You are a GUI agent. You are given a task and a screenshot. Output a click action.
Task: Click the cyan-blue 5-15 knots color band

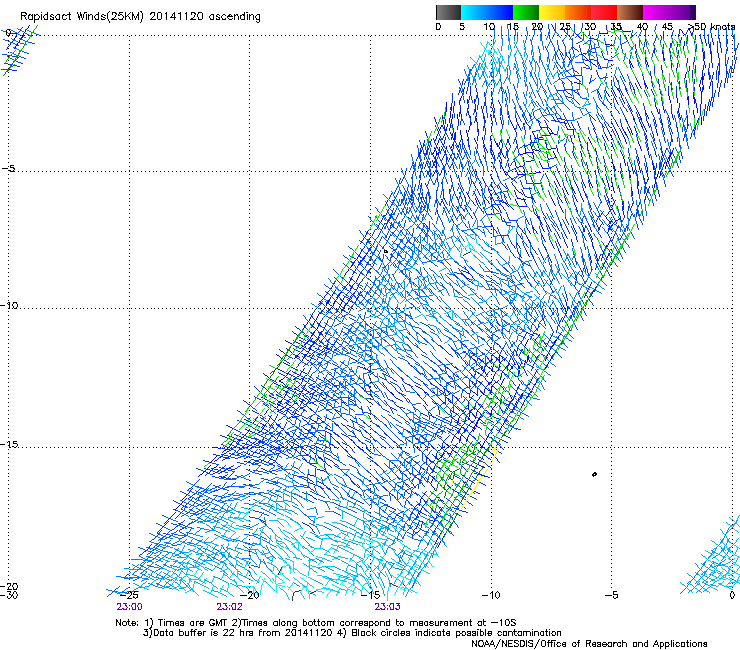coord(487,12)
